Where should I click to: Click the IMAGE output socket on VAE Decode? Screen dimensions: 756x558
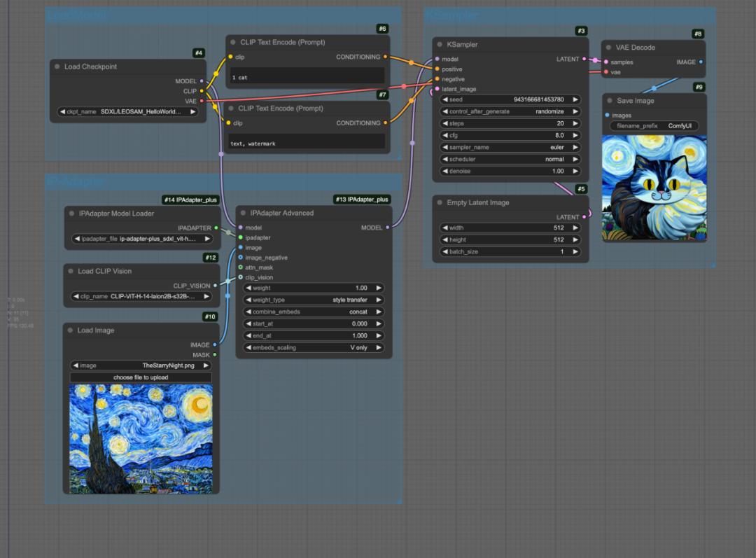pos(701,62)
